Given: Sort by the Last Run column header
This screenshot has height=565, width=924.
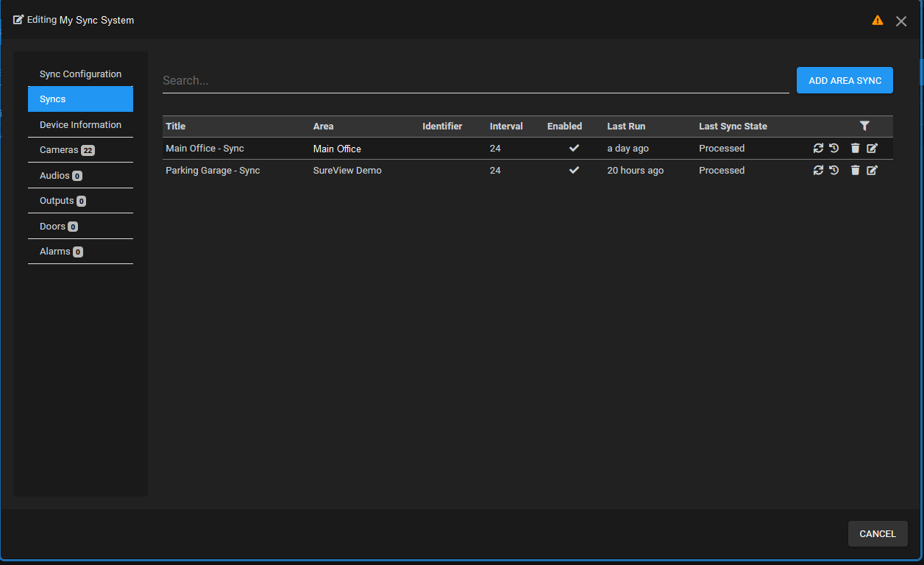Looking at the screenshot, I should (x=626, y=127).
